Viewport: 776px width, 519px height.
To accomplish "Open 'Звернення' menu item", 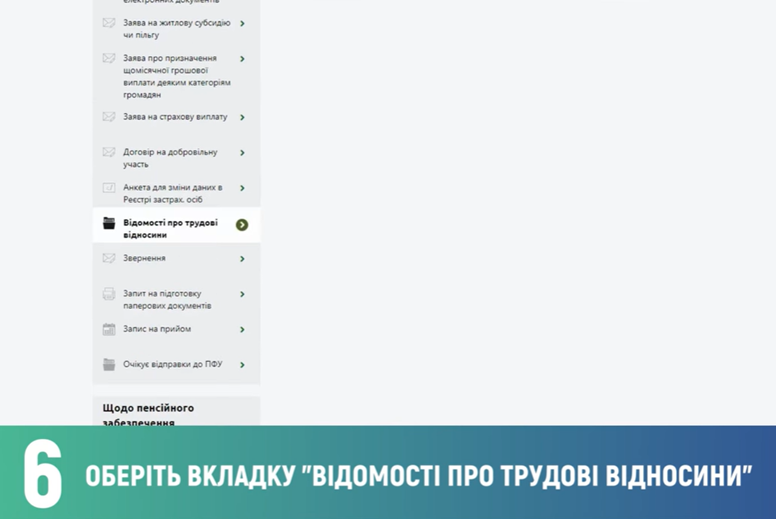I will 144,258.
